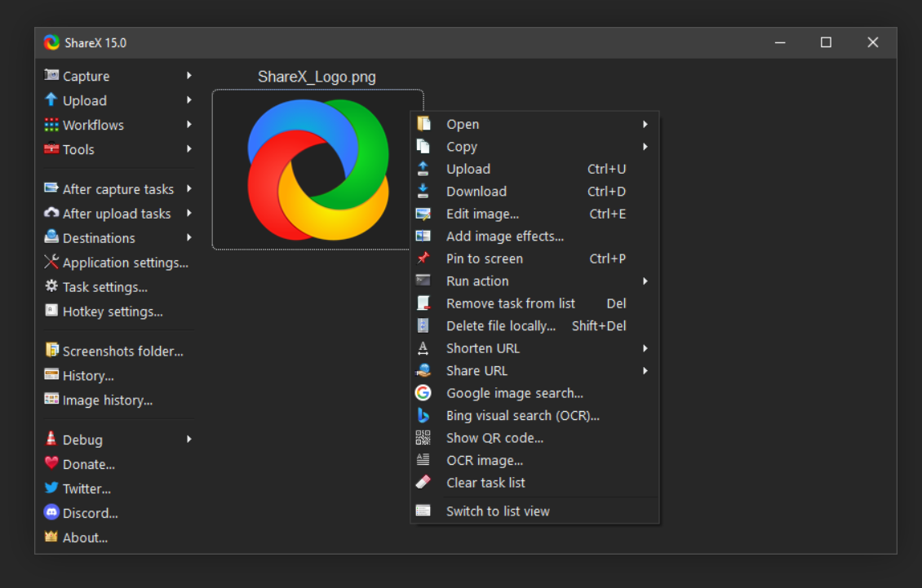Open Application settings... label in sidebar
Image resolution: width=922 pixels, height=588 pixels.
[126, 263]
